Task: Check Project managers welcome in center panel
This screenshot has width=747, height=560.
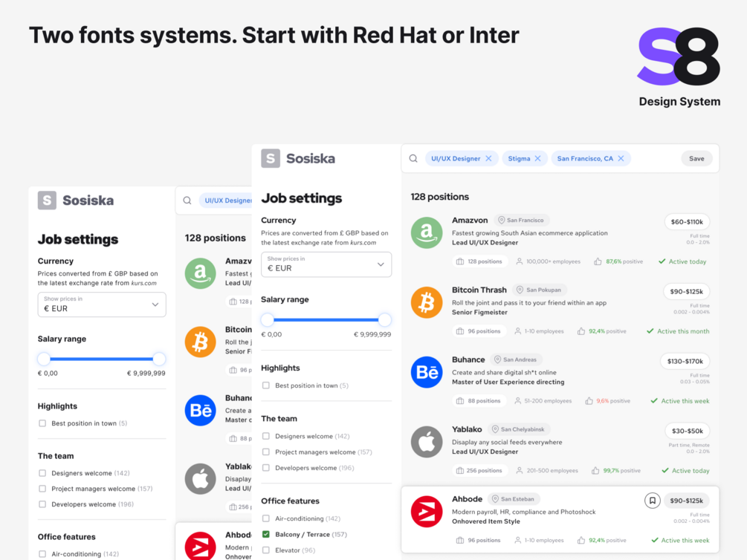Action: pos(266,452)
